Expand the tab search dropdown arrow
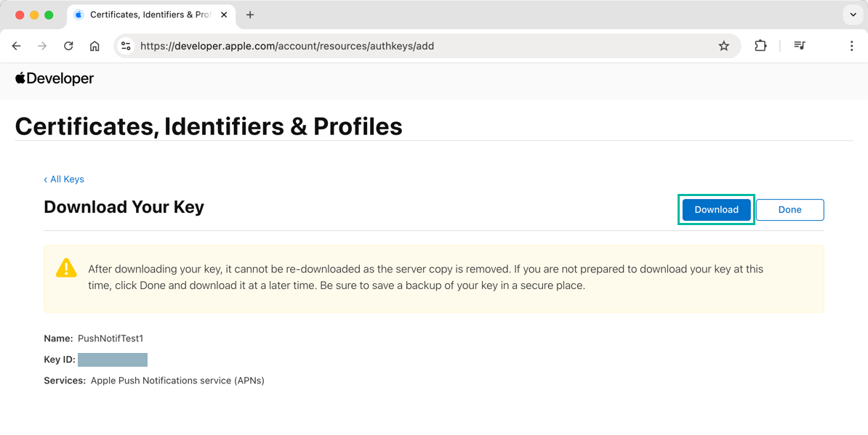This screenshot has height=435, width=868. (x=853, y=15)
